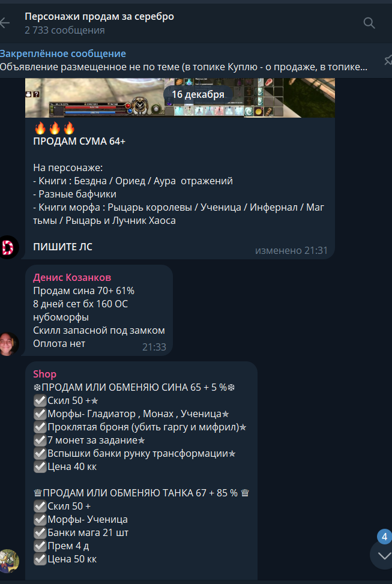Click check mark beside Банки мага 21 шт
Image resolution: width=392 pixels, height=584 pixels.
[x=40, y=533]
